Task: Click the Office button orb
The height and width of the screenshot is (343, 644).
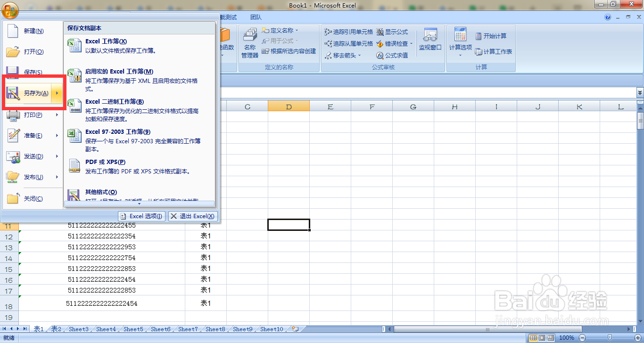Action: pos(10,9)
